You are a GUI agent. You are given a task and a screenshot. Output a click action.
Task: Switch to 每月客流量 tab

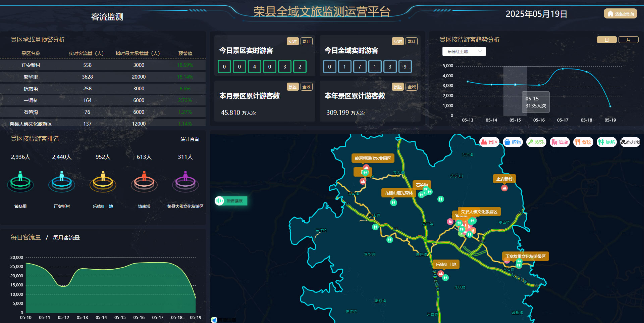[66, 238]
